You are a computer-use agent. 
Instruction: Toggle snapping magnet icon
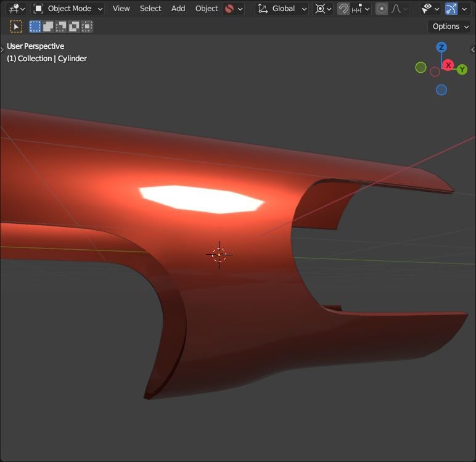click(x=343, y=9)
